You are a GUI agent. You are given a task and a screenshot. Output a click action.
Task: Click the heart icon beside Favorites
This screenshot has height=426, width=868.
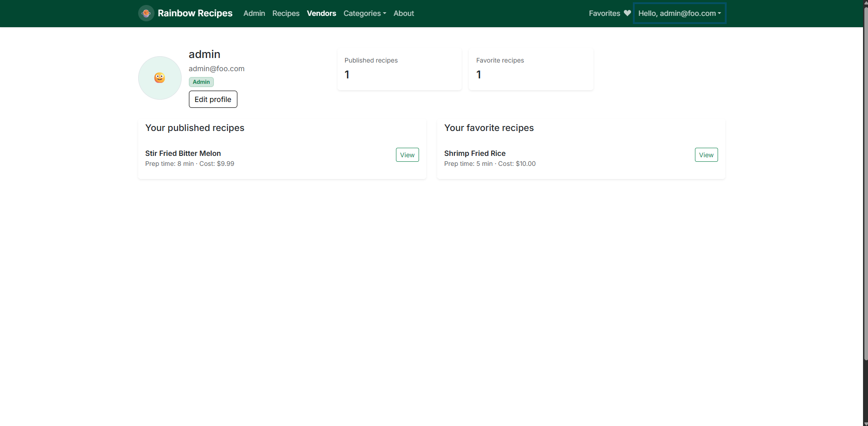tap(627, 13)
